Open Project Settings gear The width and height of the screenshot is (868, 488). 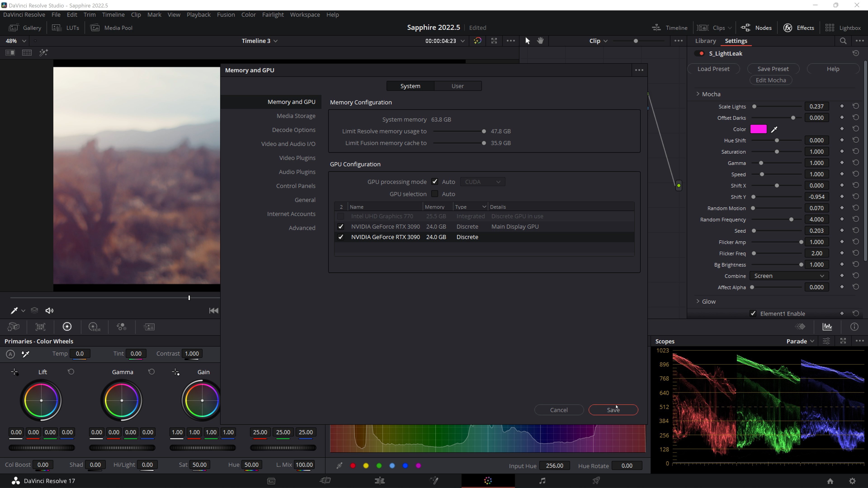pyautogui.click(x=852, y=481)
